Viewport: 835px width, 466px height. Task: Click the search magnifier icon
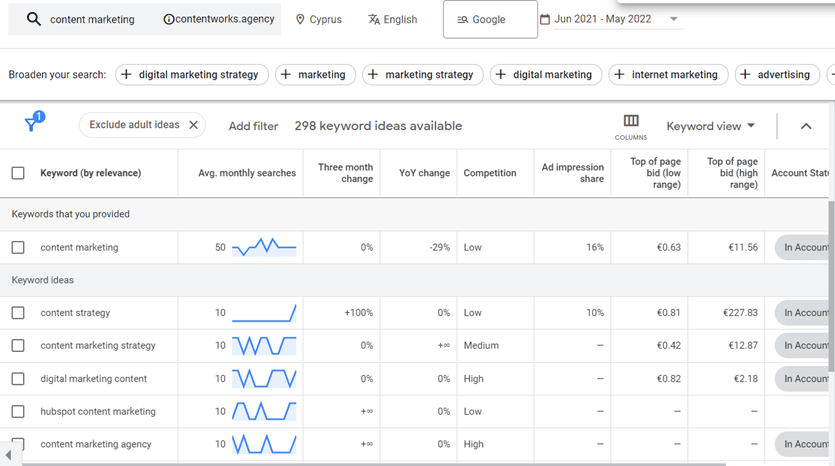point(34,19)
